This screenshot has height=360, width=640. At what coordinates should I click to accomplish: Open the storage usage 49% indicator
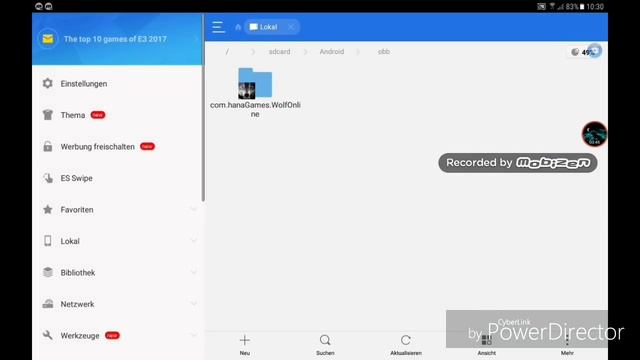[584, 52]
